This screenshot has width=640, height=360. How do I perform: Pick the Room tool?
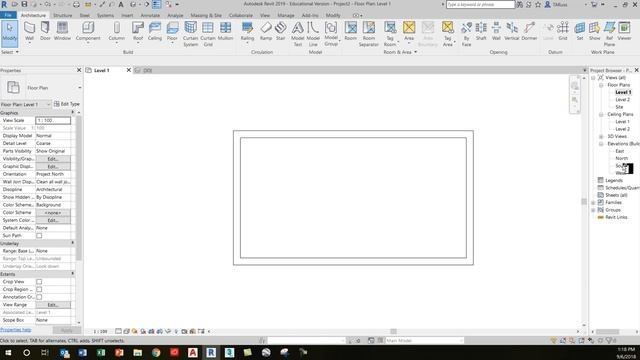(351, 32)
